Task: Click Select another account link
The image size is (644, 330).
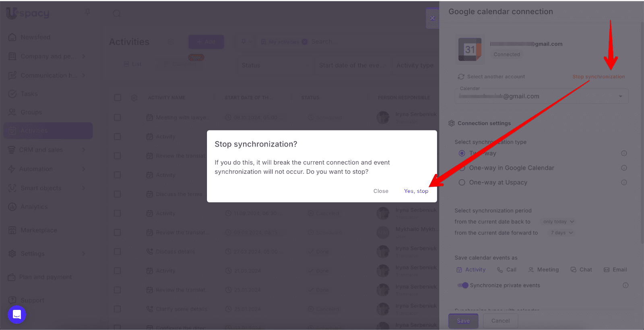Action: coord(491,76)
